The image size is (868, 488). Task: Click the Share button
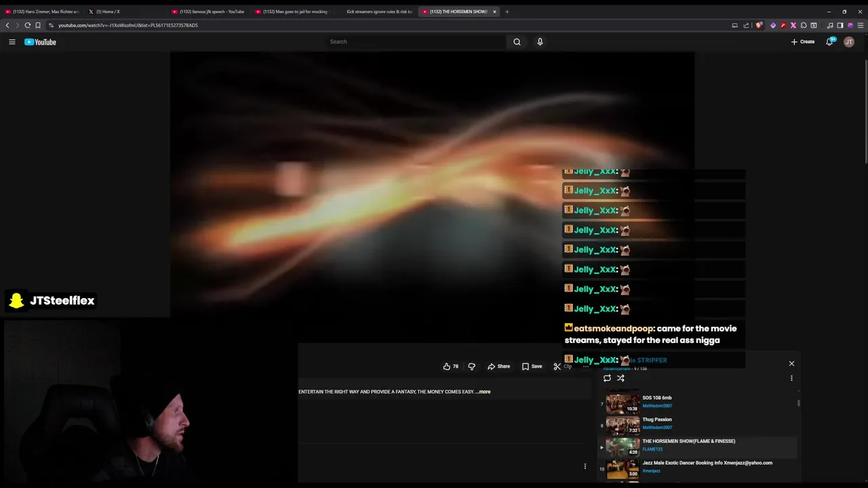pyautogui.click(x=498, y=366)
